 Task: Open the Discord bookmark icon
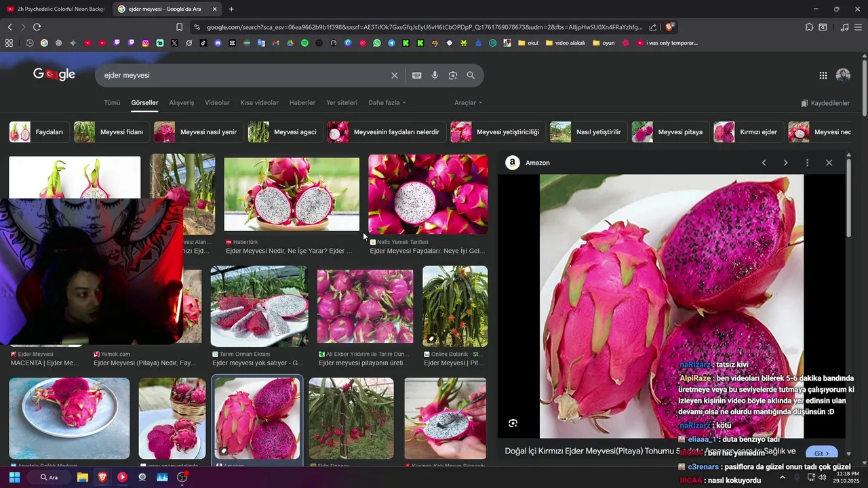click(x=218, y=43)
